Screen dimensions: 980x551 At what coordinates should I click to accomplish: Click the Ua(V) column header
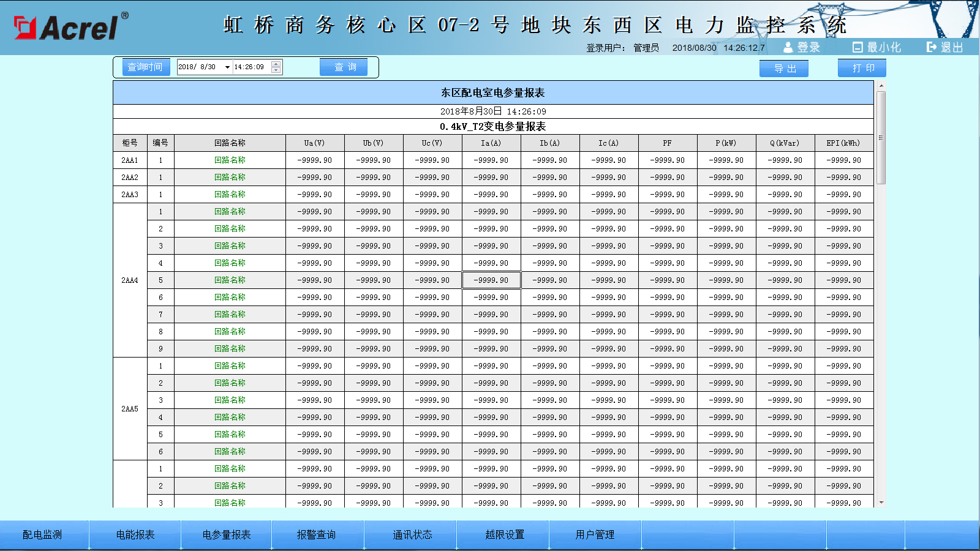click(x=315, y=143)
